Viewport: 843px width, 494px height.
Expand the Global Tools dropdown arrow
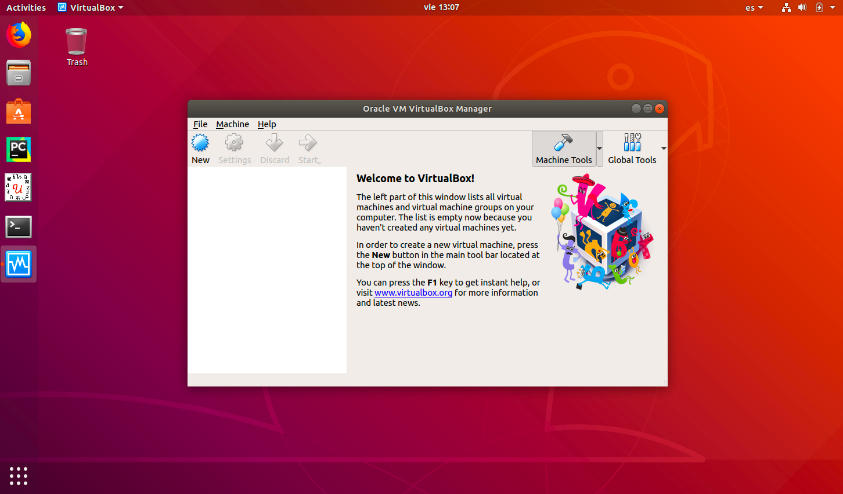coord(663,149)
